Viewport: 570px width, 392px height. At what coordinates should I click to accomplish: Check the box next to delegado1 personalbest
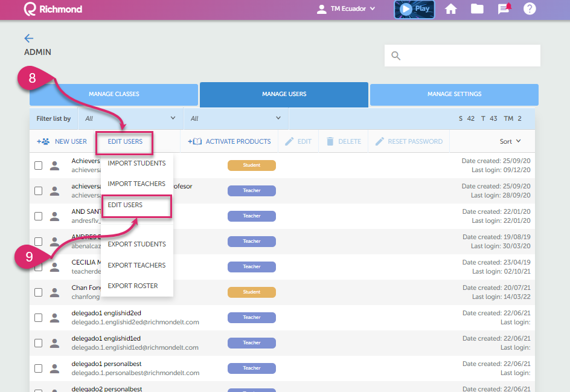pyautogui.click(x=38, y=368)
